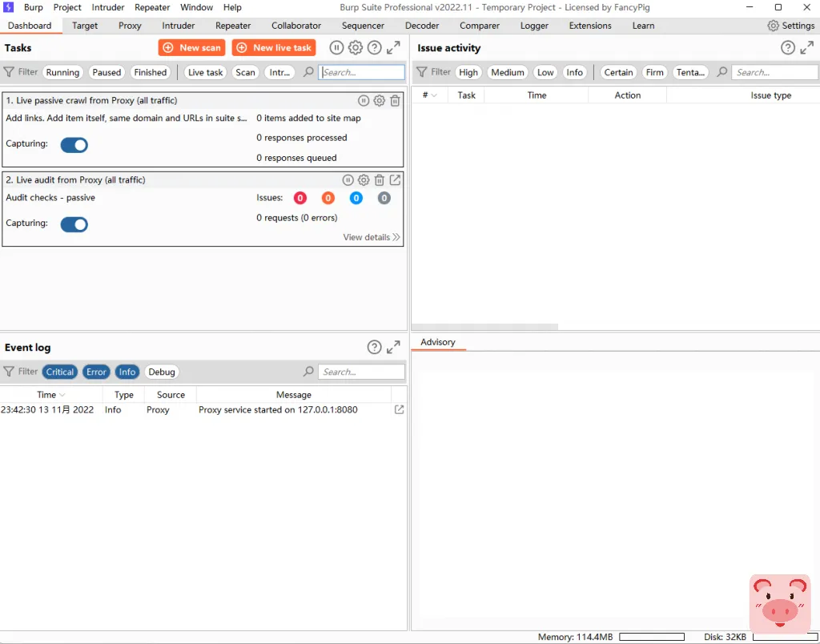820x644 pixels.
Task: Toggle the Info event log filter
Action: point(127,372)
